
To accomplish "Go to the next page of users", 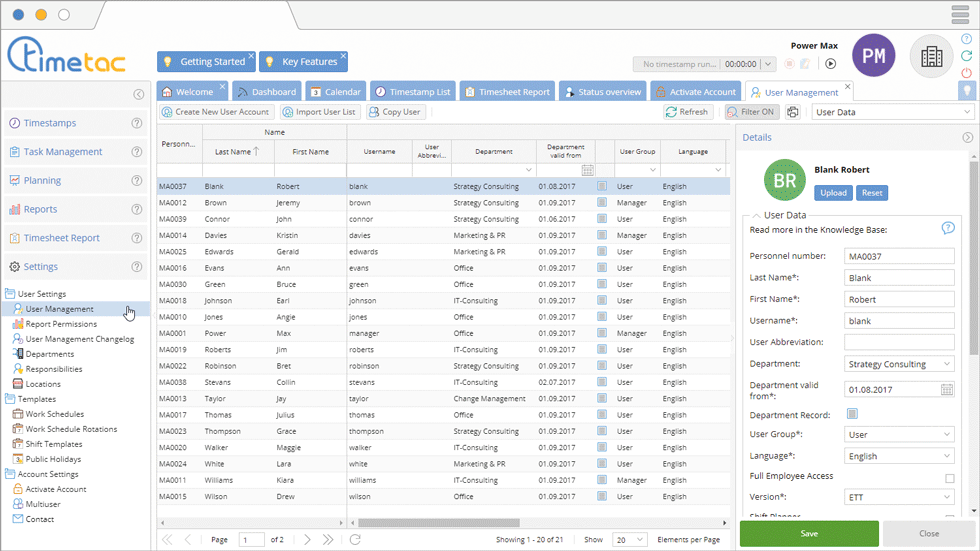I will tap(306, 540).
